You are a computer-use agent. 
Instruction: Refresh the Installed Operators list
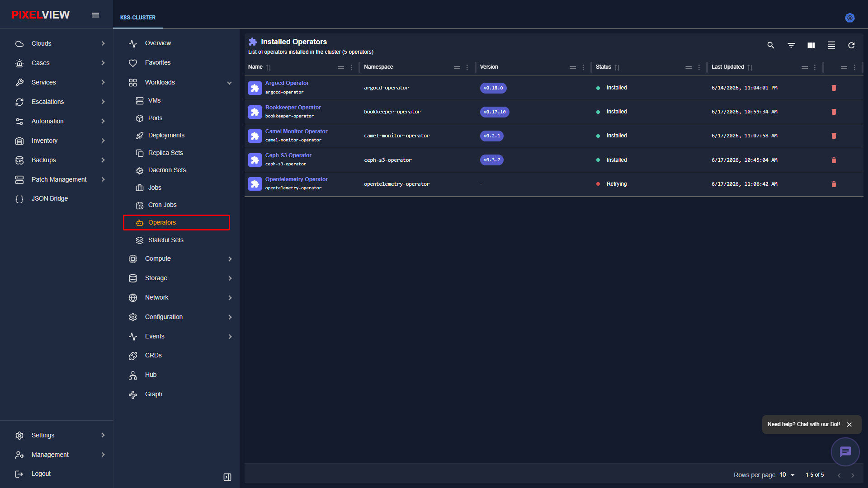[851, 45]
